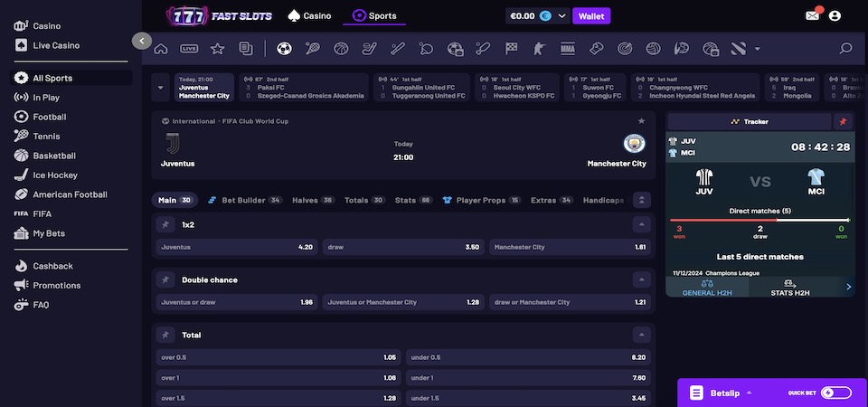Go to sportsbook home icon
The image size is (868, 407).
161,49
